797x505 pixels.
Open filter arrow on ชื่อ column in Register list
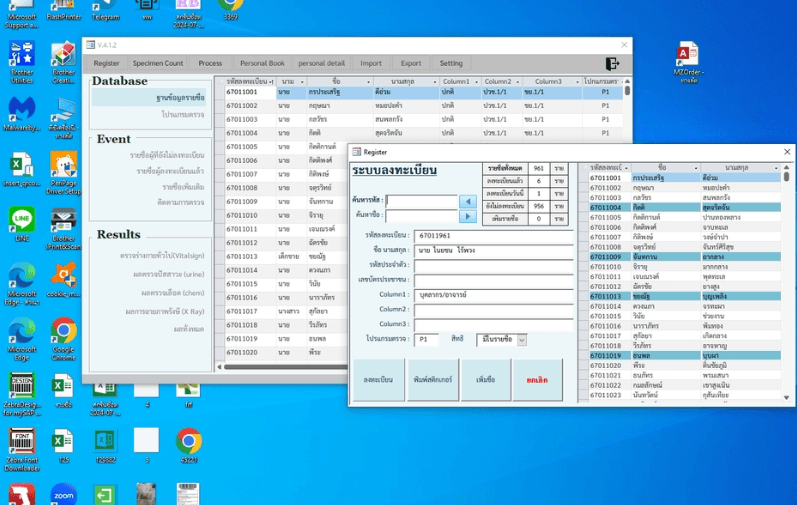tap(695, 168)
